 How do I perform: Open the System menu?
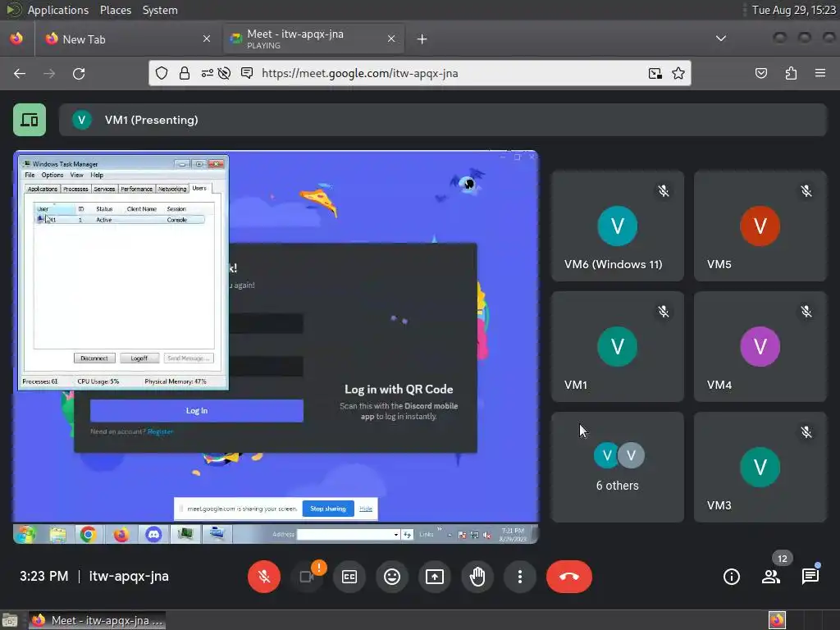click(x=160, y=10)
